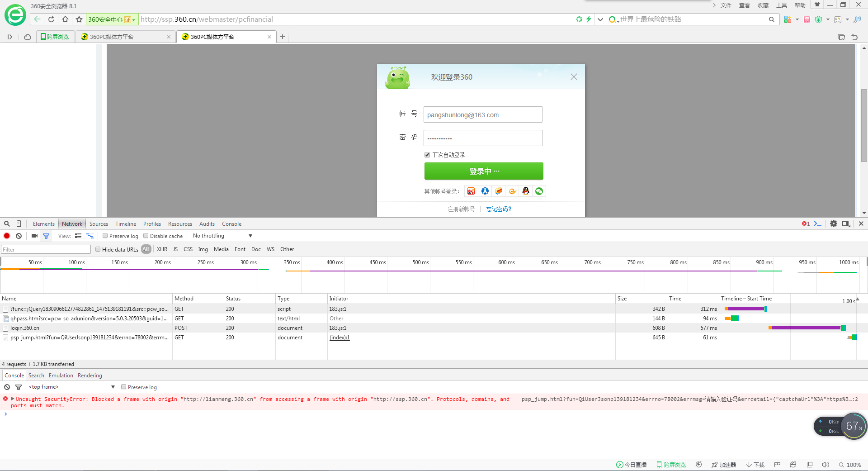Viewport: 868px width, 471px height.
Task: Open the top frame context dropdown
Action: coord(72,387)
